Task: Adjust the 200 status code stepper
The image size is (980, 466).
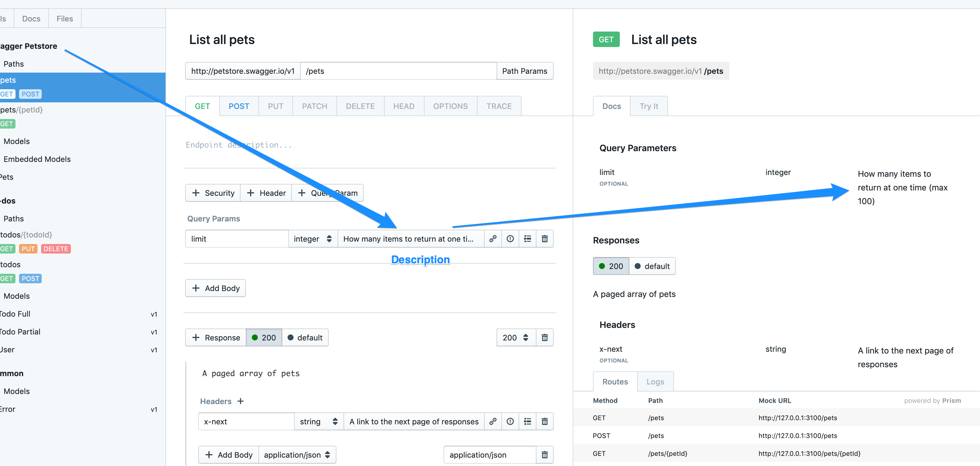Action: click(525, 337)
